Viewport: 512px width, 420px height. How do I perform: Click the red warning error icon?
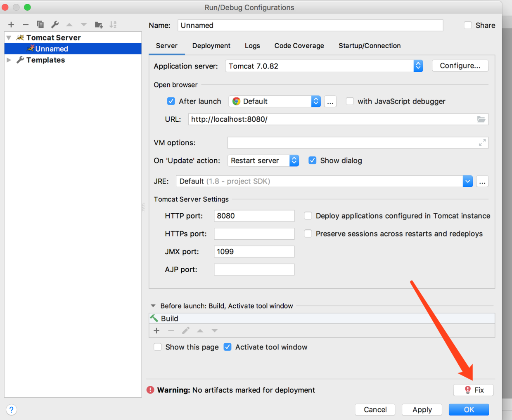(x=150, y=390)
